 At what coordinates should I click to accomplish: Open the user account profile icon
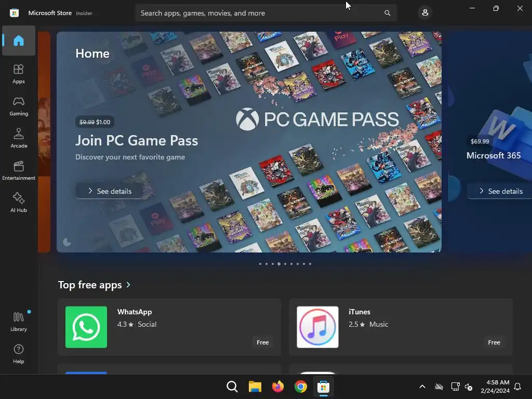[x=425, y=13]
